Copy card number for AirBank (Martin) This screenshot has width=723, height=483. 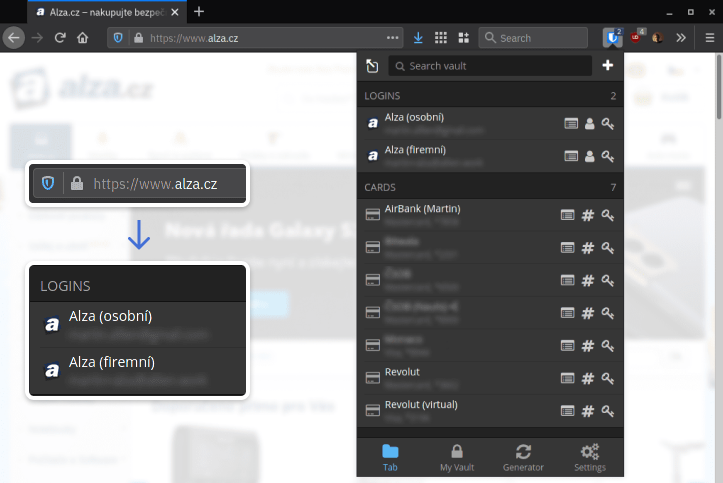pyautogui.click(x=587, y=215)
